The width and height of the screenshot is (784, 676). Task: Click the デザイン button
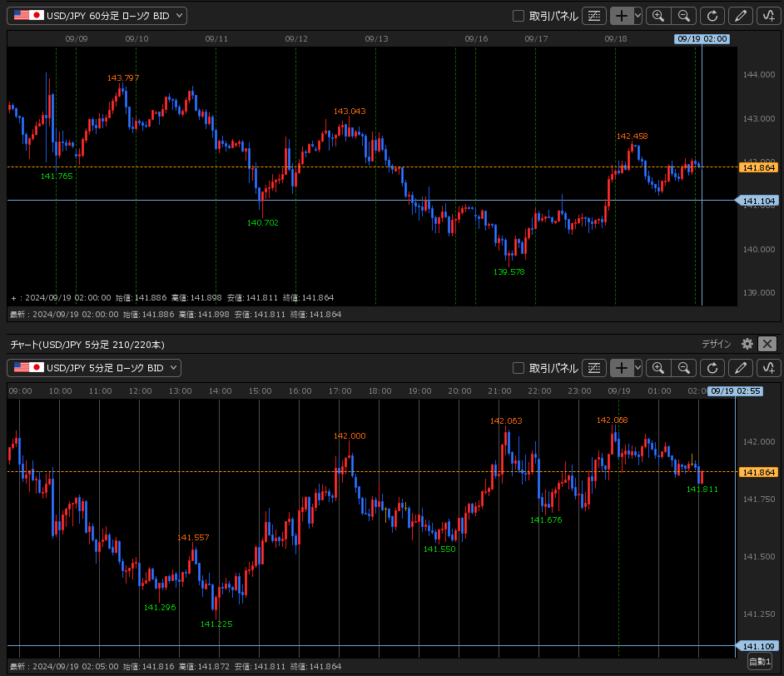point(716,344)
